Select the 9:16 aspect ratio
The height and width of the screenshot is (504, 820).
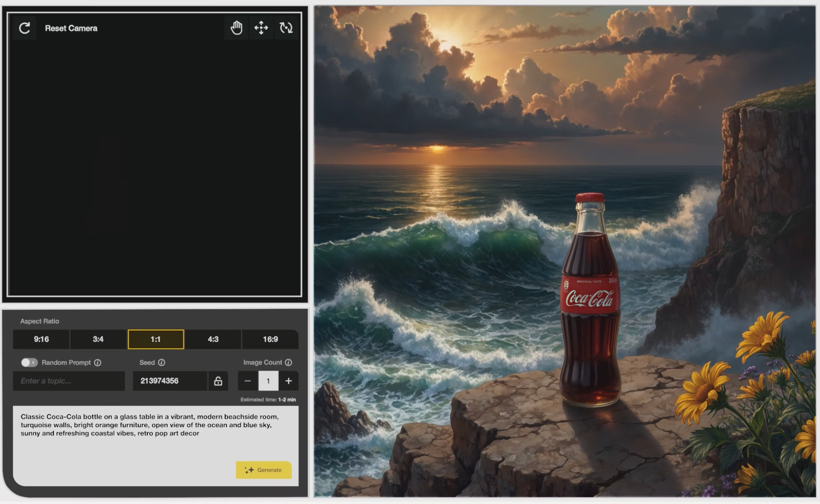(41, 339)
